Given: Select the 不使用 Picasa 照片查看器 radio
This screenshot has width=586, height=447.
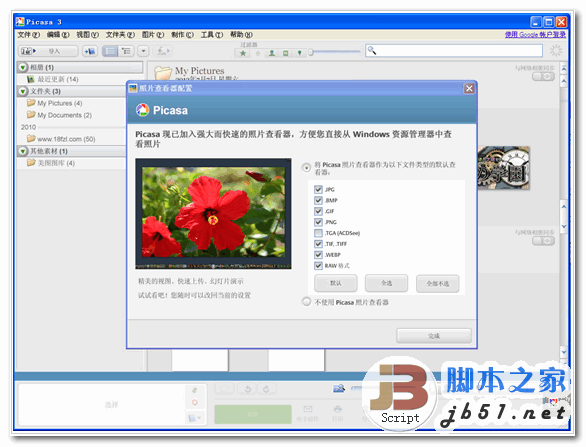Looking at the screenshot, I should (306, 301).
